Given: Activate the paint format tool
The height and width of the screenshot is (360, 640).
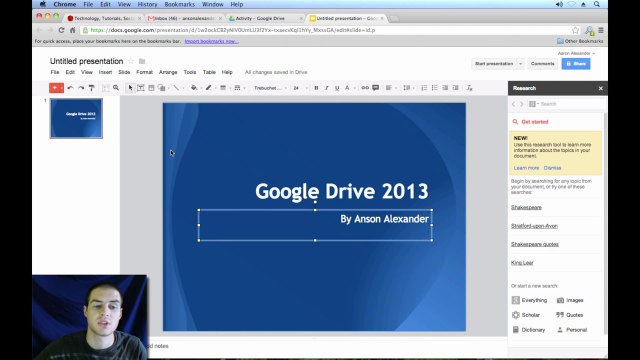Looking at the screenshot, I should (92, 88).
